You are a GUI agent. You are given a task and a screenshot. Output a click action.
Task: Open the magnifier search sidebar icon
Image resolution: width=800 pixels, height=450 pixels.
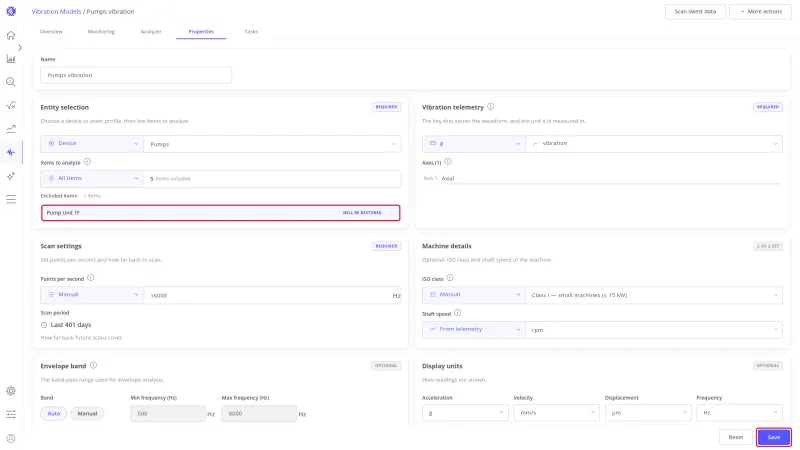click(11, 82)
